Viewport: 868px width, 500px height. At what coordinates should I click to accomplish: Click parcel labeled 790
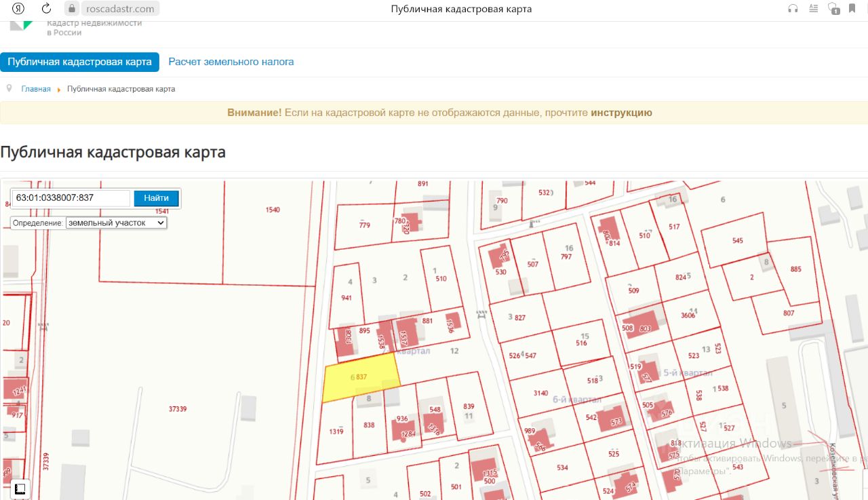[x=502, y=201]
